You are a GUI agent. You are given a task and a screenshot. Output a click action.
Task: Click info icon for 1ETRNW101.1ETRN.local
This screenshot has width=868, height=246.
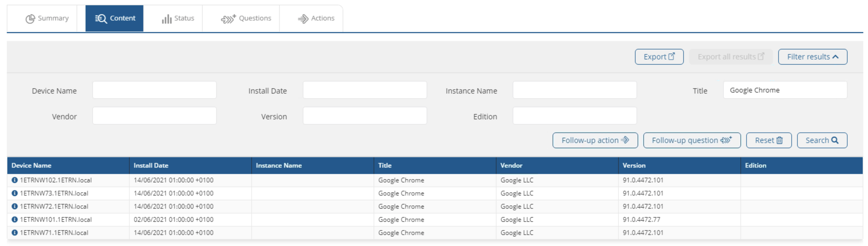(14, 220)
